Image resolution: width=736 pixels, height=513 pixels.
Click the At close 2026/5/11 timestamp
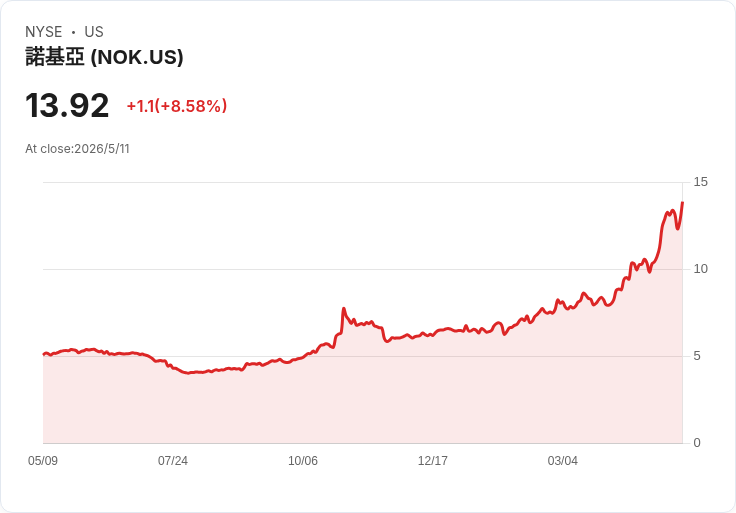coord(77,149)
